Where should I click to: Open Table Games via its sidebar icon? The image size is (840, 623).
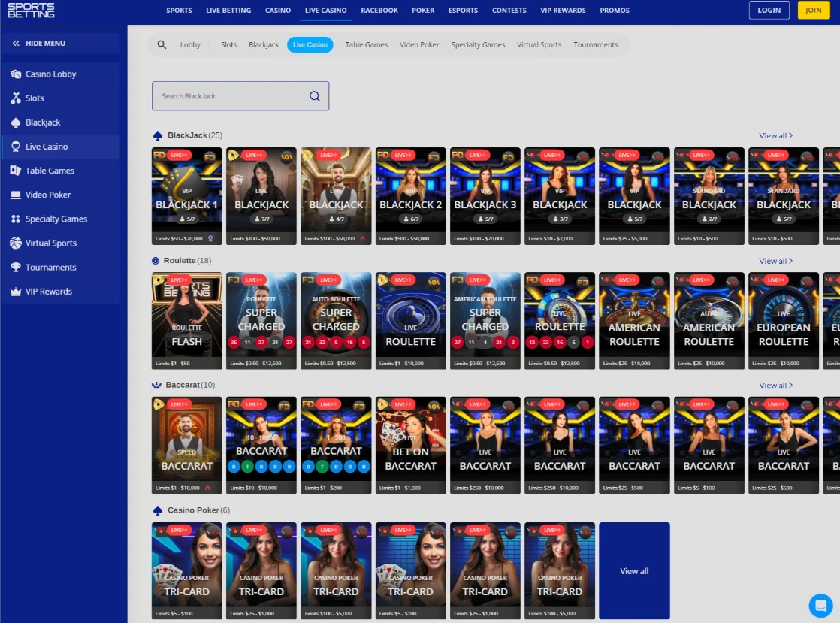pos(15,171)
